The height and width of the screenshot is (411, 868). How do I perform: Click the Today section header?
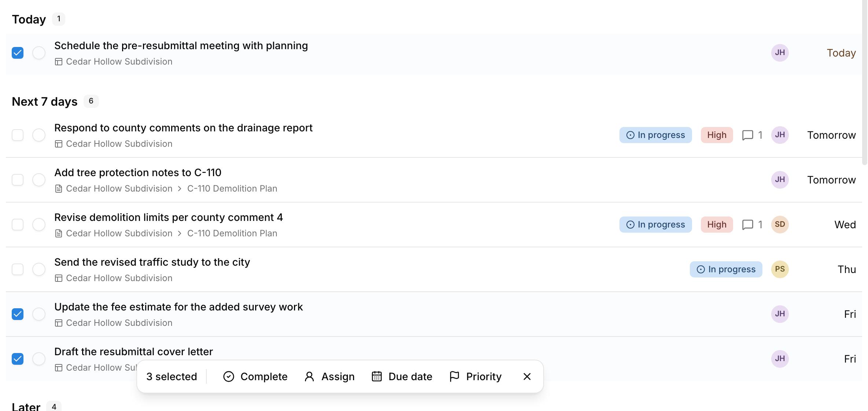(29, 19)
